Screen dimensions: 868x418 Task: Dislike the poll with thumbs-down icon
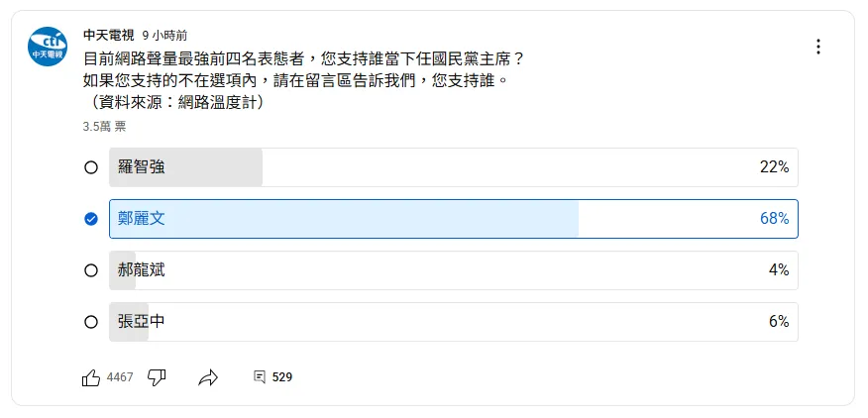156,377
